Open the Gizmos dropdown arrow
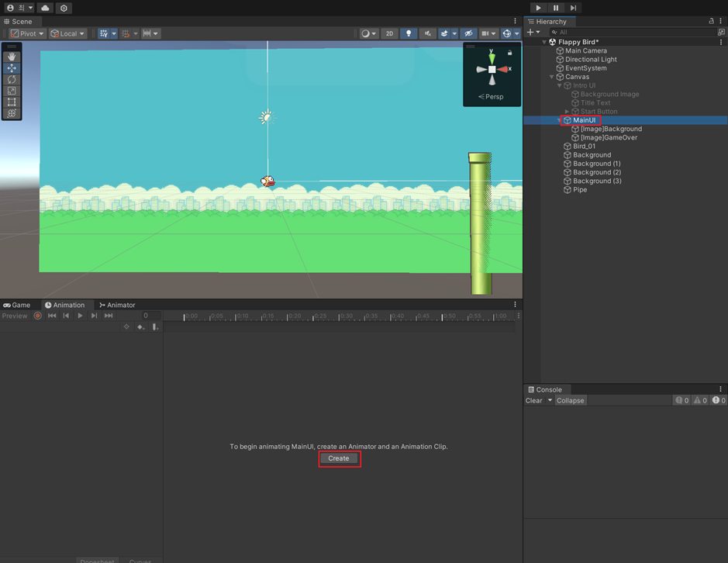This screenshot has height=563, width=728. point(517,33)
